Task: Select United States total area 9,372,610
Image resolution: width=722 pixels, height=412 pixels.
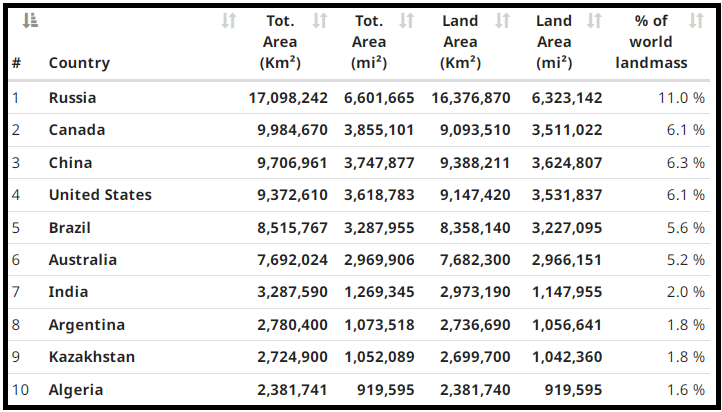Action: 292,195
